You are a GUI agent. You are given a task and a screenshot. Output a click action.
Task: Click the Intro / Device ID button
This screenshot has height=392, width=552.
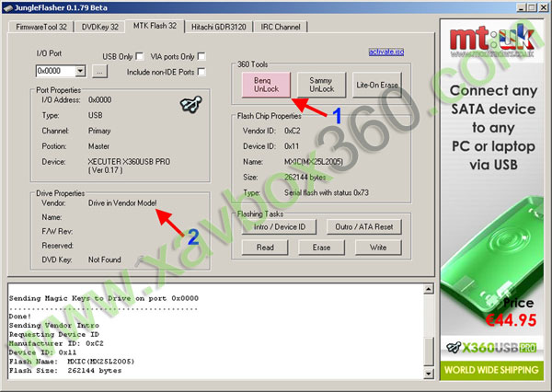click(279, 226)
